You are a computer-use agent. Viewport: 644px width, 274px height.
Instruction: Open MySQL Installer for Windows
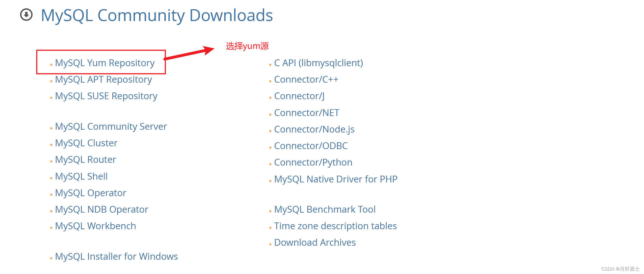(x=117, y=257)
